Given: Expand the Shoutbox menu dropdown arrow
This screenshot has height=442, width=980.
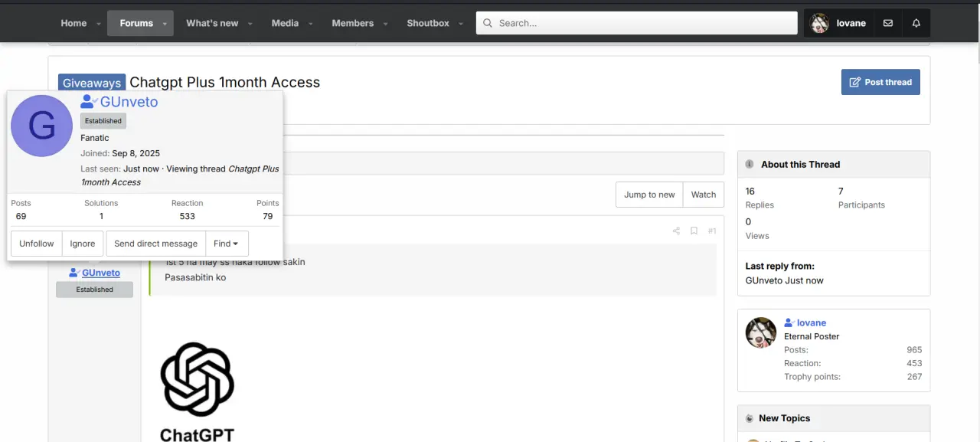Looking at the screenshot, I should [461, 24].
